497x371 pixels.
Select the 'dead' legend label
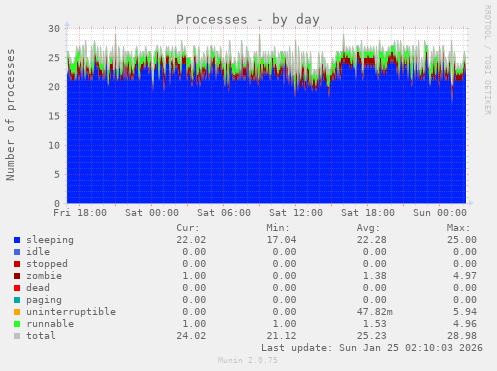tap(38, 288)
